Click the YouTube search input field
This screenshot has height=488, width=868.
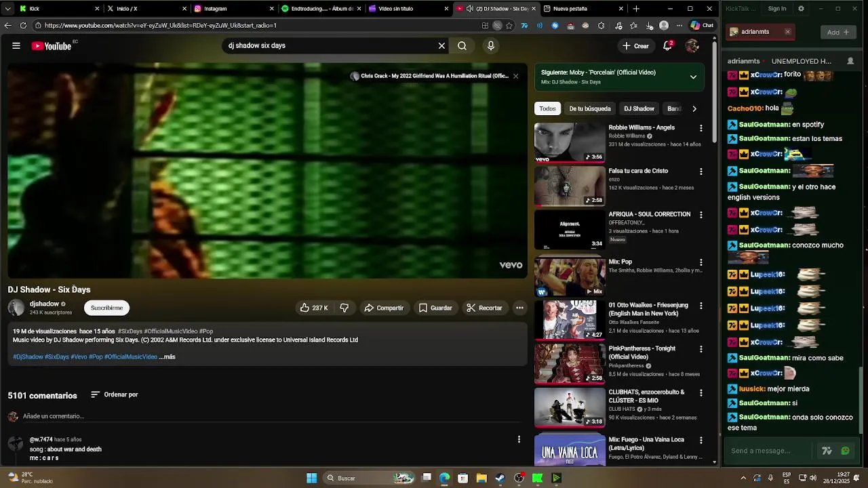330,45
